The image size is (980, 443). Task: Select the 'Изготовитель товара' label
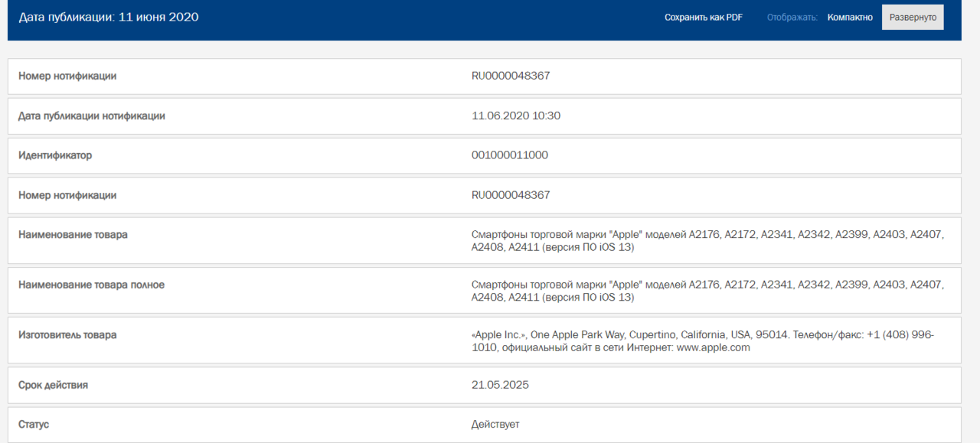click(x=67, y=335)
